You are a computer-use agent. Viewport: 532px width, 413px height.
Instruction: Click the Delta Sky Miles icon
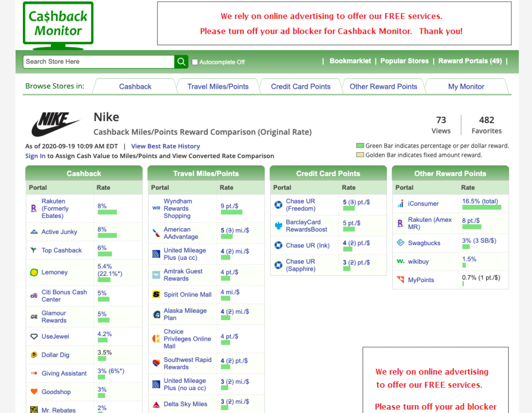(x=156, y=404)
